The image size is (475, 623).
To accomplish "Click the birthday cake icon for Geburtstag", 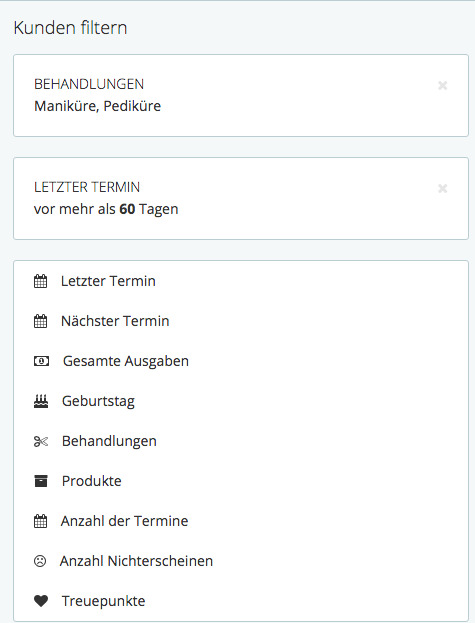I will click(41, 401).
